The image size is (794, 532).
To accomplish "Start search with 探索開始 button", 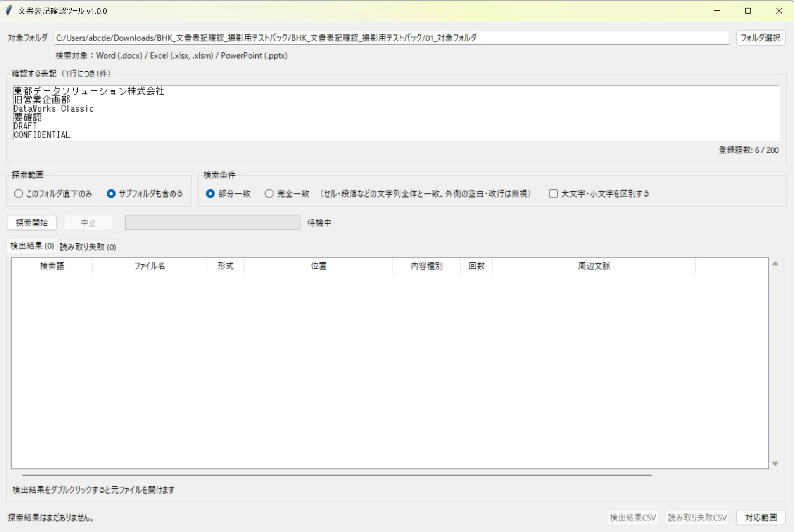I will pyautogui.click(x=32, y=223).
